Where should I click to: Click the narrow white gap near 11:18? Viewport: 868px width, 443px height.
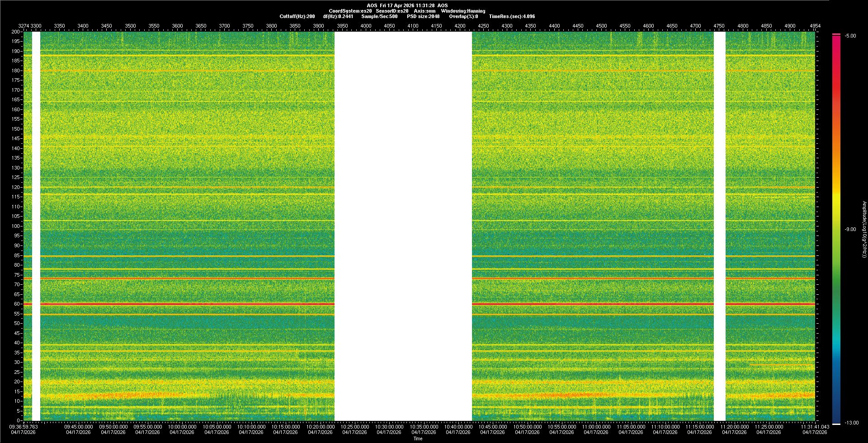(x=719, y=226)
